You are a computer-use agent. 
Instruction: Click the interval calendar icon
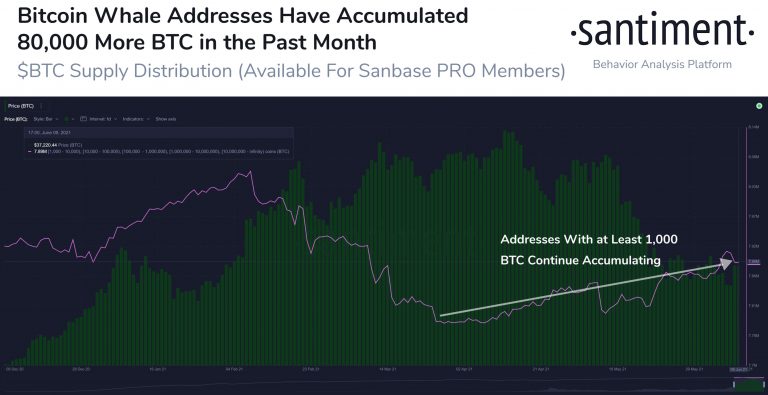(x=83, y=119)
